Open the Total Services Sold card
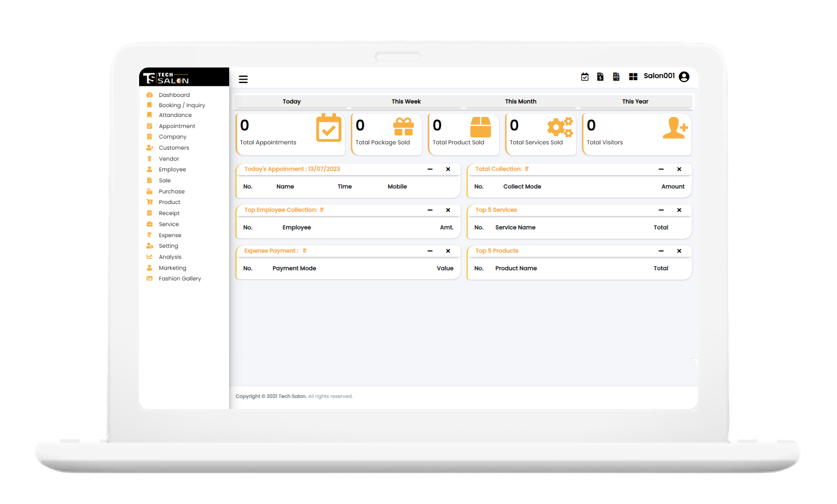Screen dimensions: 837x504 pyautogui.click(x=541, y=134)
